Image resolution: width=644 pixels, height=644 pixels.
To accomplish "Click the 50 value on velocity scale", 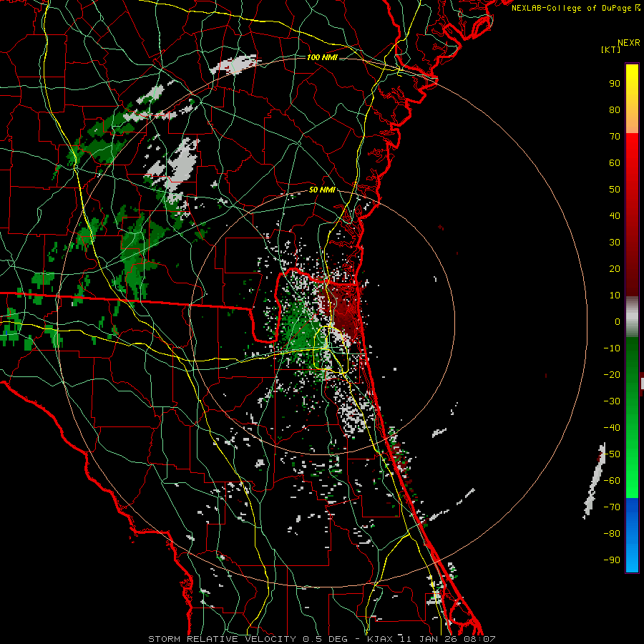I will coord(615,190).
